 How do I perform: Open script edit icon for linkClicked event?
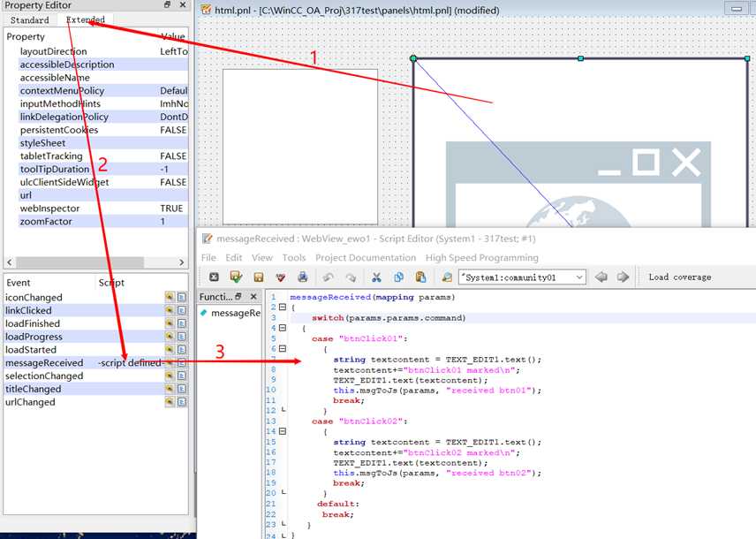click(x=182, y=310)
